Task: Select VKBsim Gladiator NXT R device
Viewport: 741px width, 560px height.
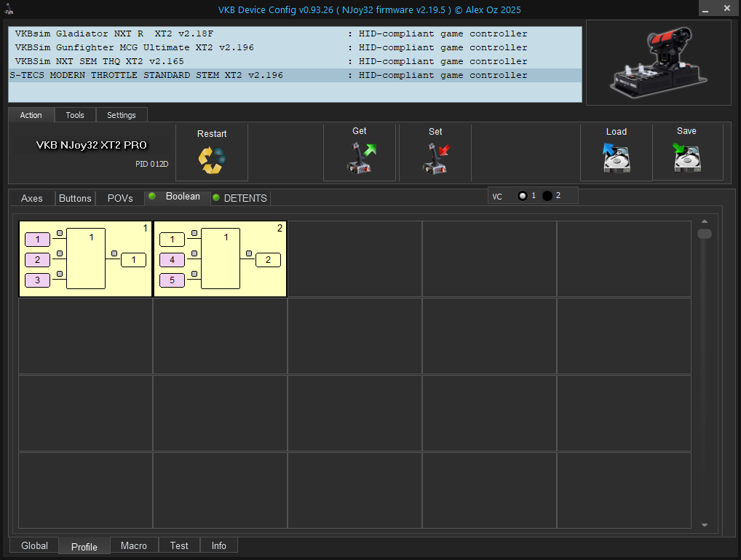Action: pyautogui.click(x=295, y=33)
